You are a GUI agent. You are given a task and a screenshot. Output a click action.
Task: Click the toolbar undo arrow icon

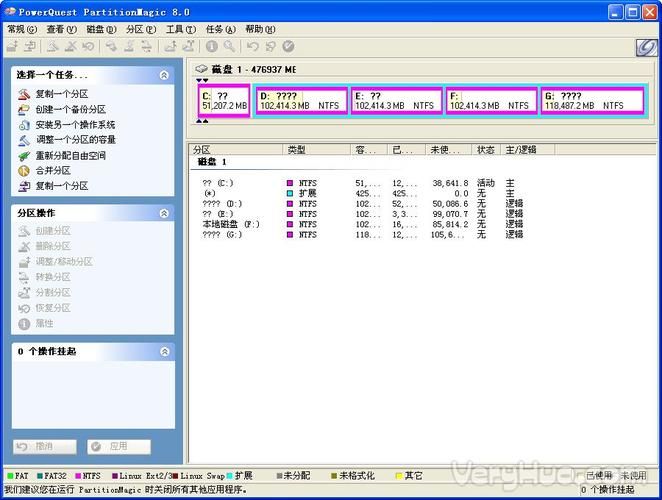pyautogui.click(x=252, y=46)
